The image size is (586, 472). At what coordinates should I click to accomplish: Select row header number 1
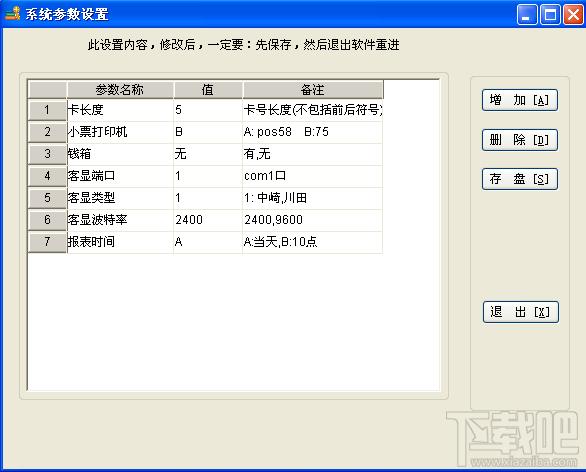click(x=47, y=110)
